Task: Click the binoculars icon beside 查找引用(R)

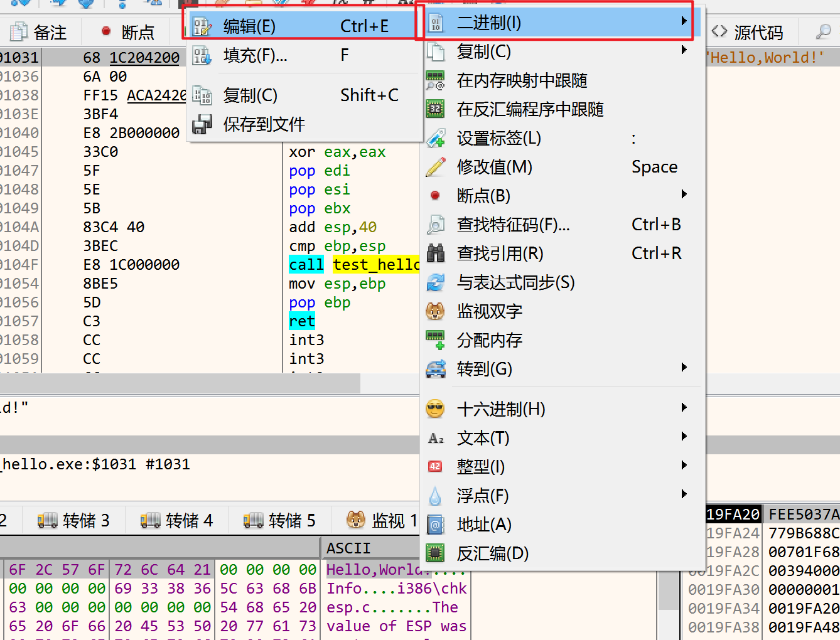Action: [436, 253]
